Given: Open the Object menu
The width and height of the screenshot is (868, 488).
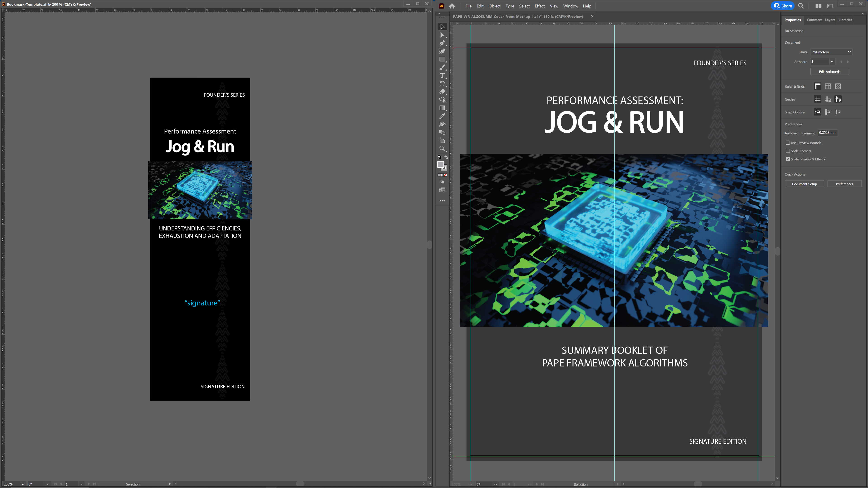Looking at the screenshot, I should pos(494,6).
